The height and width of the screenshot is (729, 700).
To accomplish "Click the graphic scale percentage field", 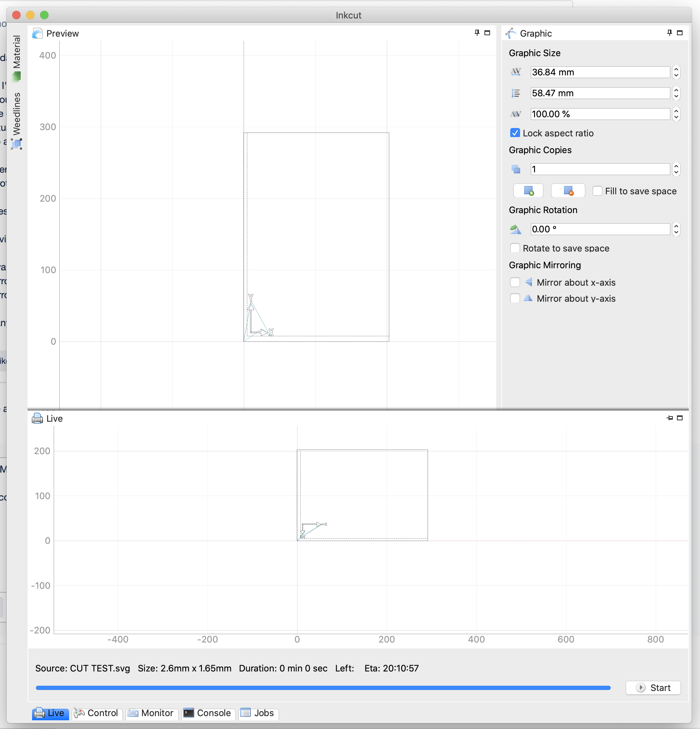I will (x=600, y=114).
